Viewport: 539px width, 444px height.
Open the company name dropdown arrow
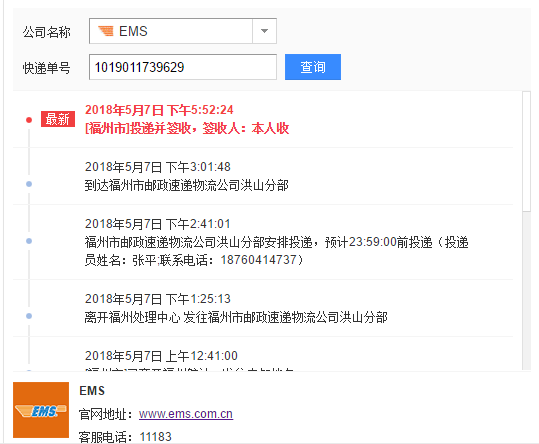(264, 31)
